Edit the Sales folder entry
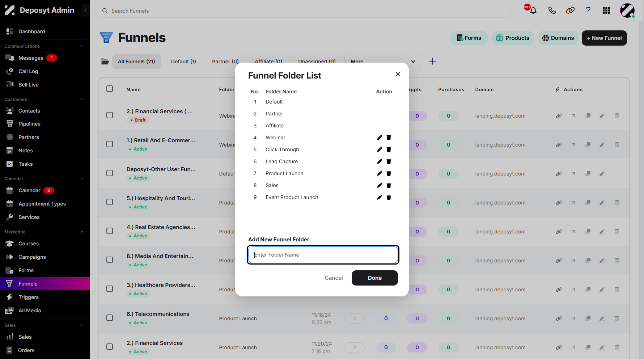 point(380,185)
